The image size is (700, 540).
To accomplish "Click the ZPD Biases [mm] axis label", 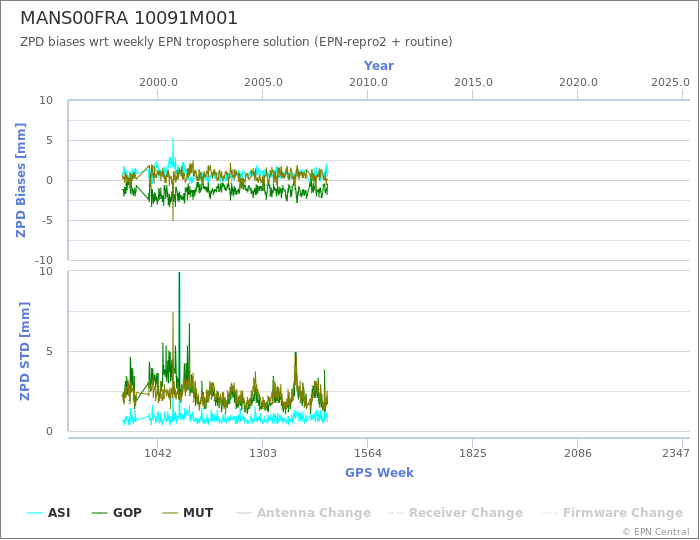I will (x=21, y=180).
